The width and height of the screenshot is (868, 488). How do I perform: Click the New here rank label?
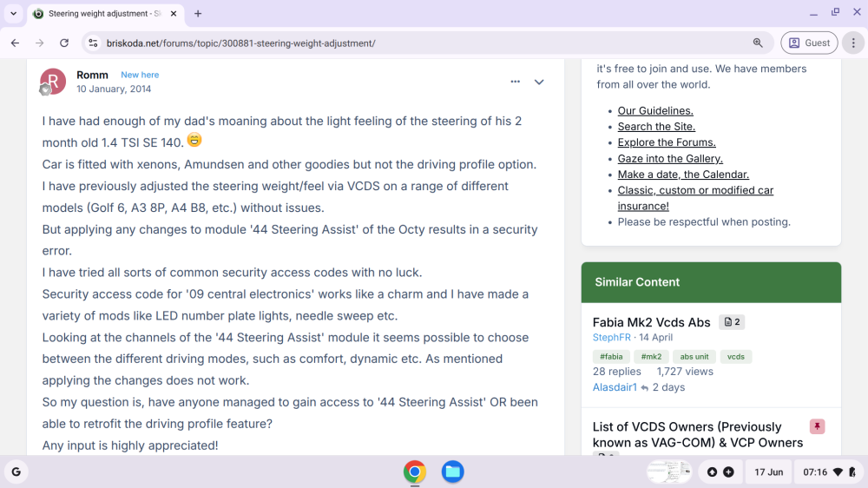click(140, 75)
